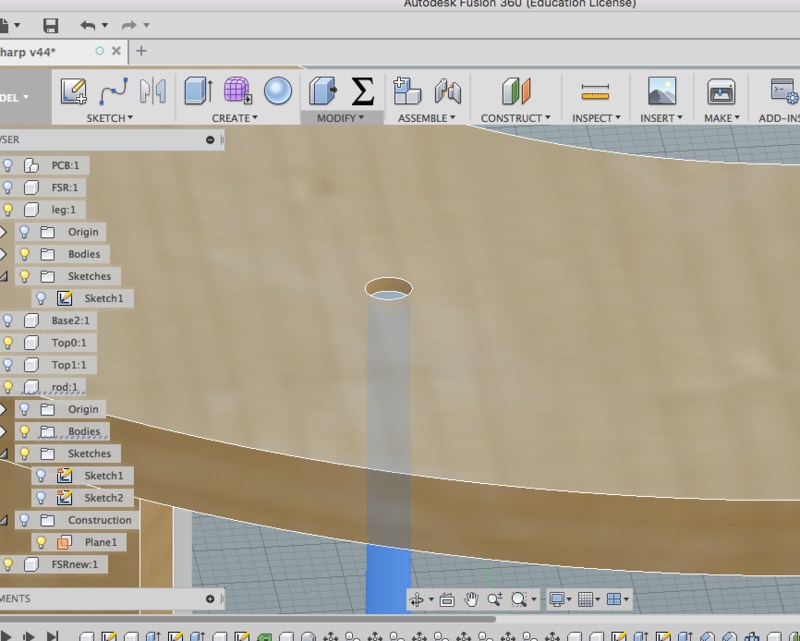Viewport: 800px width, 641px height.
Task: Select the Base2:1 component
Action: 70,321
